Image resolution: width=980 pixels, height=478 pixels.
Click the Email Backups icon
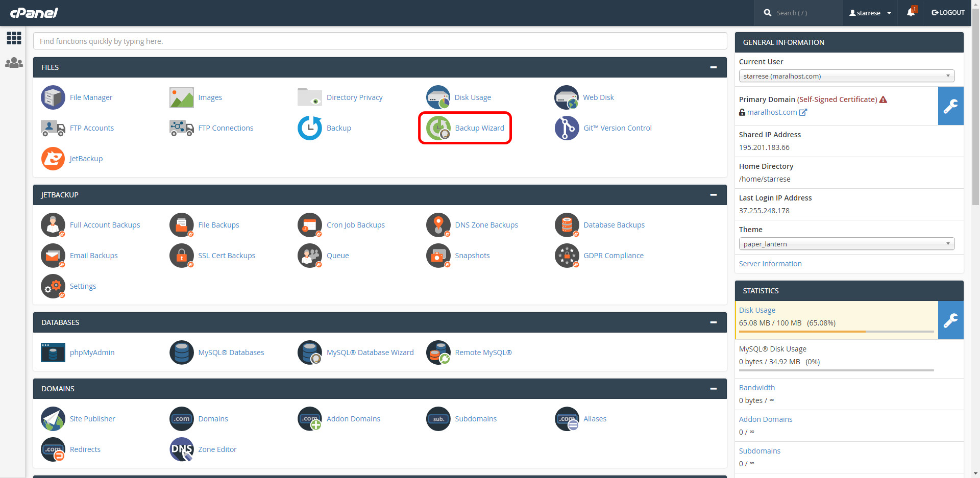pyautogui.click(x=53, y=256)
